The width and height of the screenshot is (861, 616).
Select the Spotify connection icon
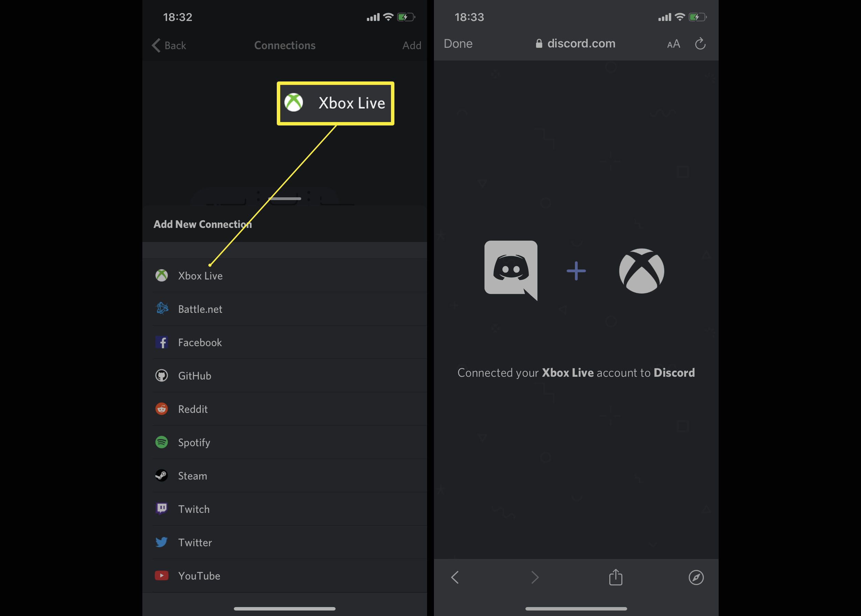tap(162, 442)
